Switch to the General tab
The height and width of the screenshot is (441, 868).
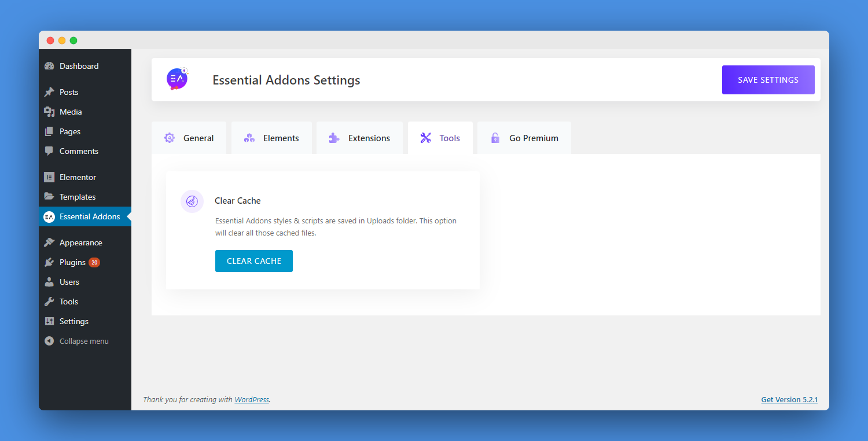189,138
